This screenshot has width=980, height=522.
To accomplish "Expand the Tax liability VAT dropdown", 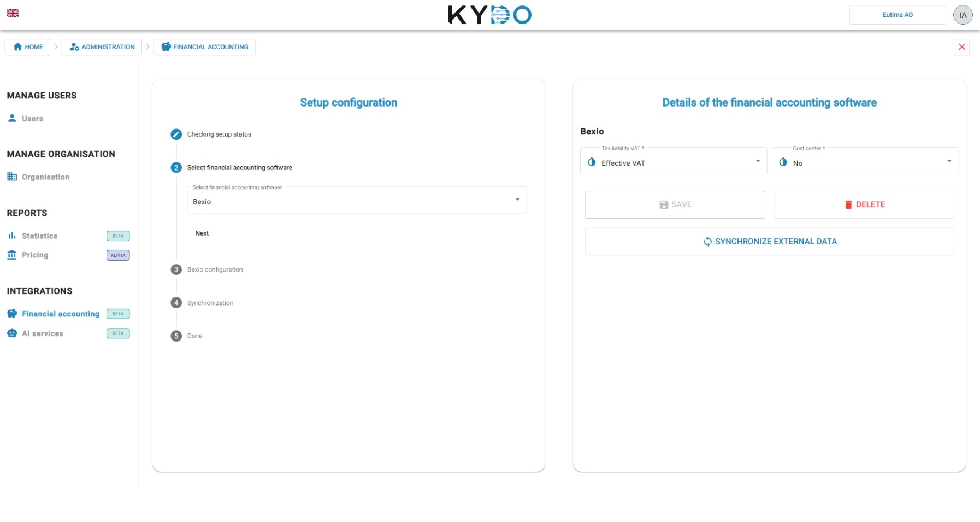I will (x=674, y=161).
